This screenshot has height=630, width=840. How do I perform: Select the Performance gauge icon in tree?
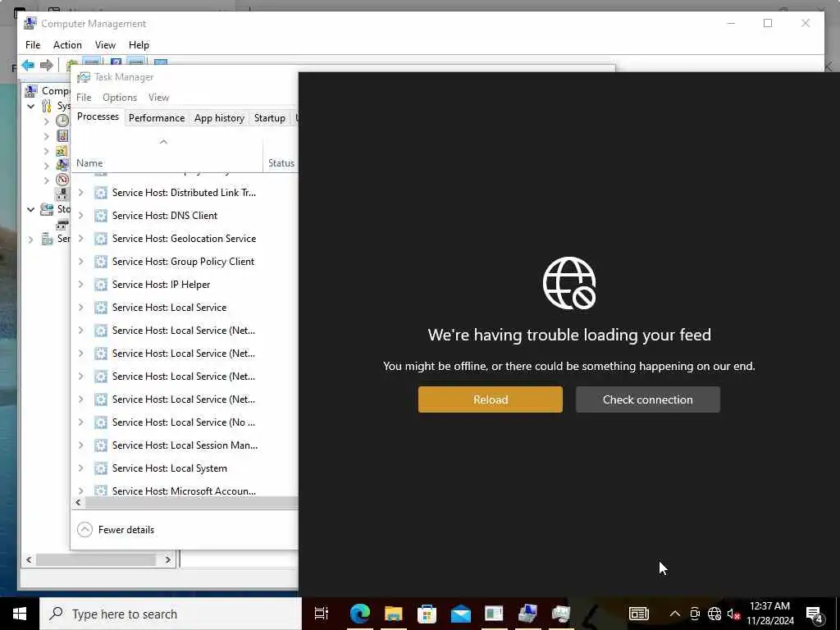(62, 180)
